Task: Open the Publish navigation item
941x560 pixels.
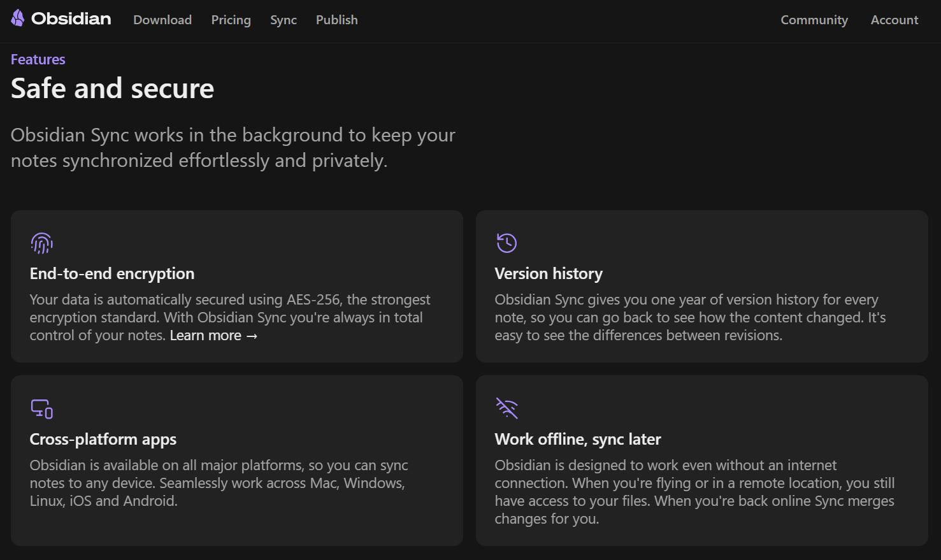Action: 336,20
